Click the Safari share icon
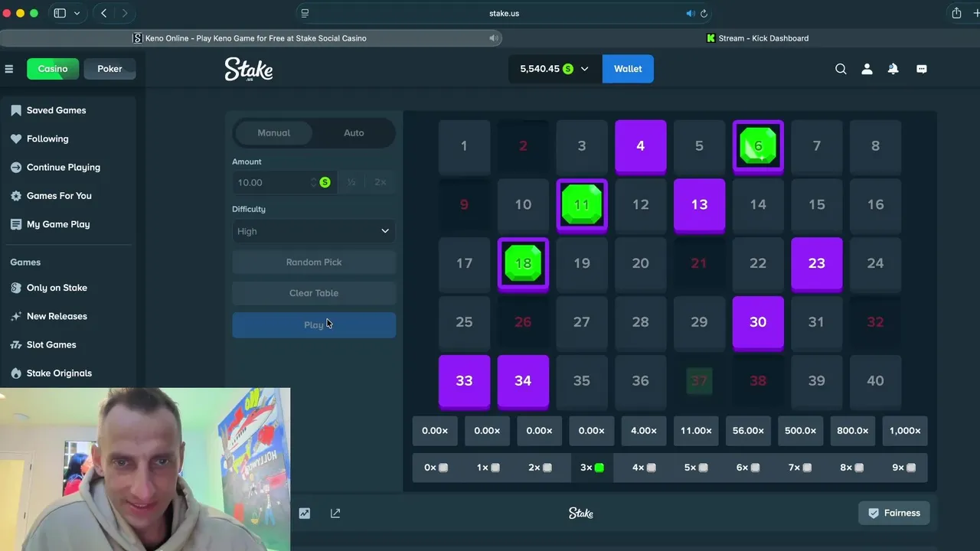 [x=956, y=13]
